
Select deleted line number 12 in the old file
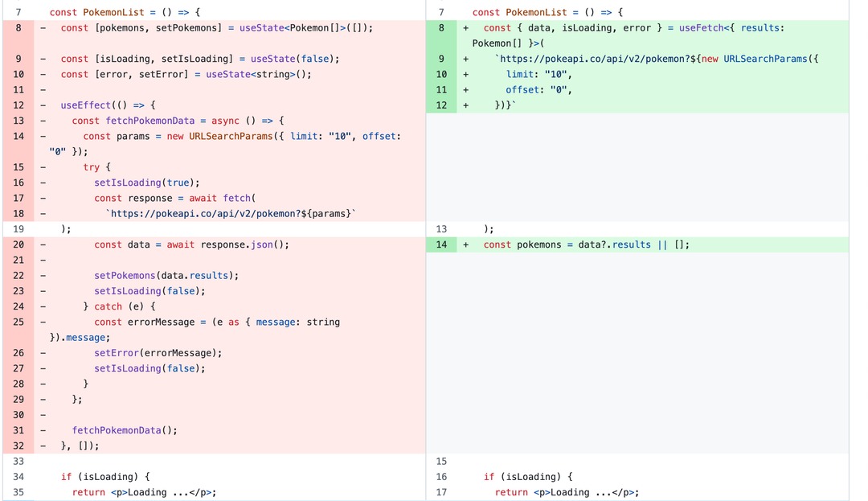(x=18, y=105)
